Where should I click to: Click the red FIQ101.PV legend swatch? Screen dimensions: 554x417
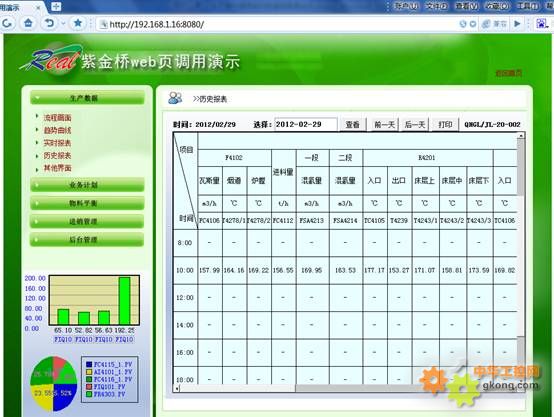(x=89, y=387)
